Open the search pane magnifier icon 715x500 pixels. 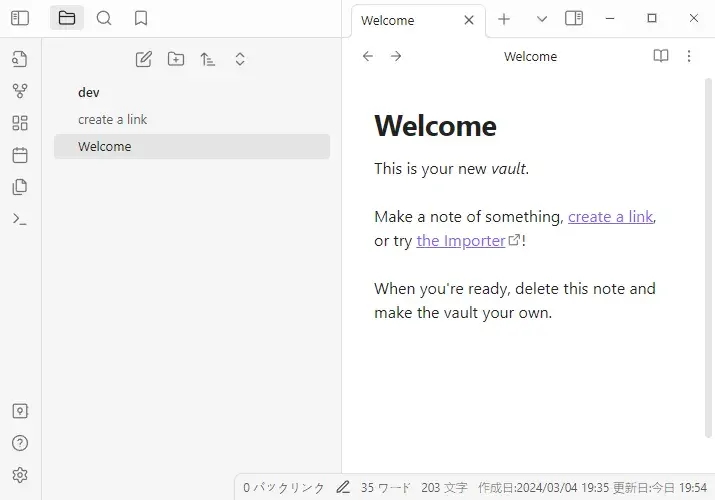(104, 18)
